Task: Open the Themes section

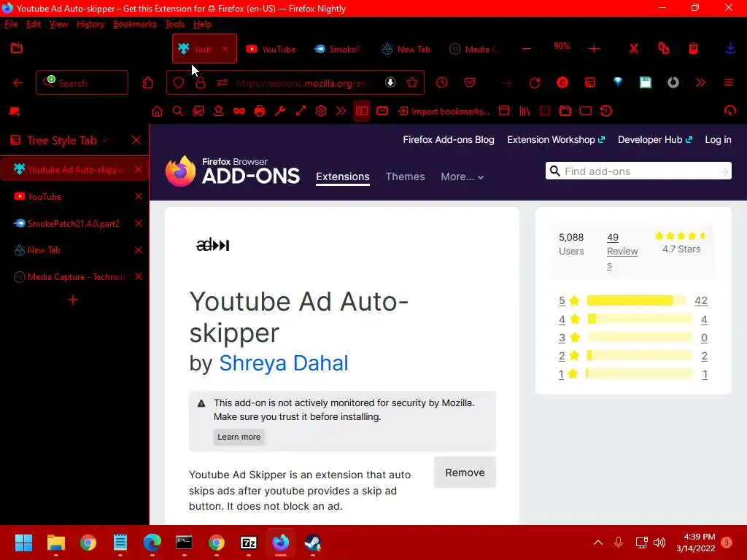Action: tap(405, 176)
